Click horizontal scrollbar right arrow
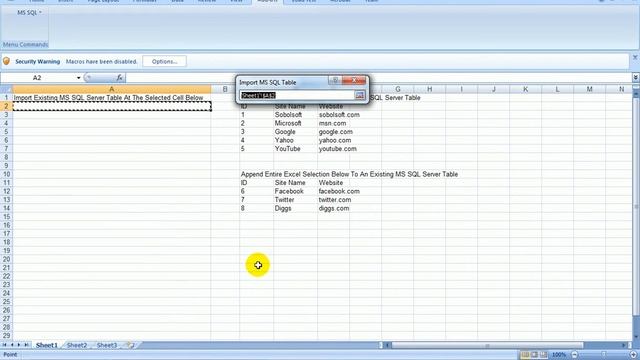Viewport: 640px width, 360px height. 624,345
